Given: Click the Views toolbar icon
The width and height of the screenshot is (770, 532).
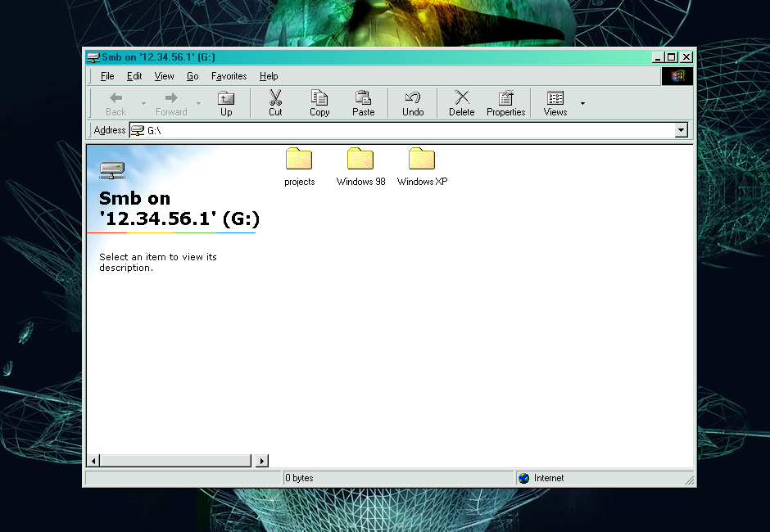Looking at the screenshot, I should 555,97.
